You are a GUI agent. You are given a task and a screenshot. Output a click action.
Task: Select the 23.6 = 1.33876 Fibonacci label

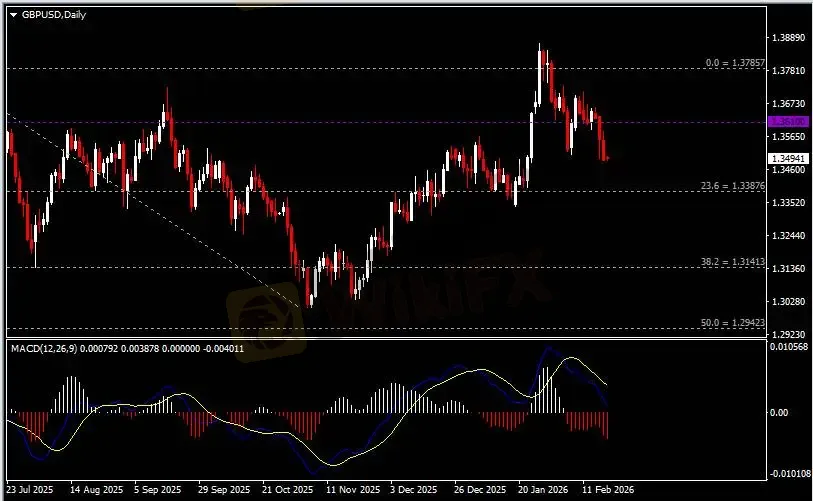tap(733, 186)
